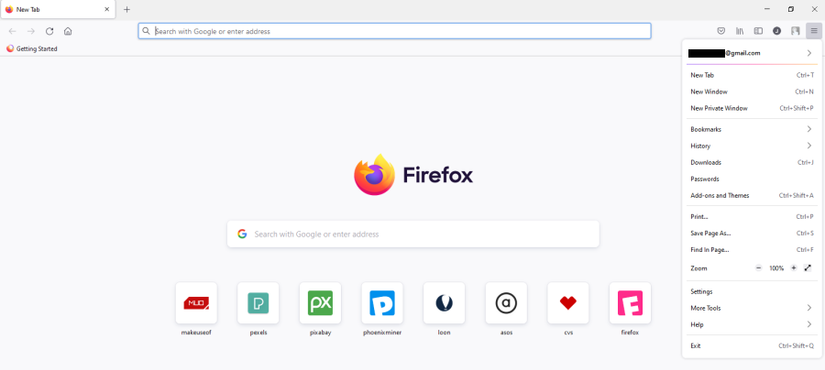Open the Firefox account avatar icon
This screenshot has height=370, width=825.
tap(777, 31)
